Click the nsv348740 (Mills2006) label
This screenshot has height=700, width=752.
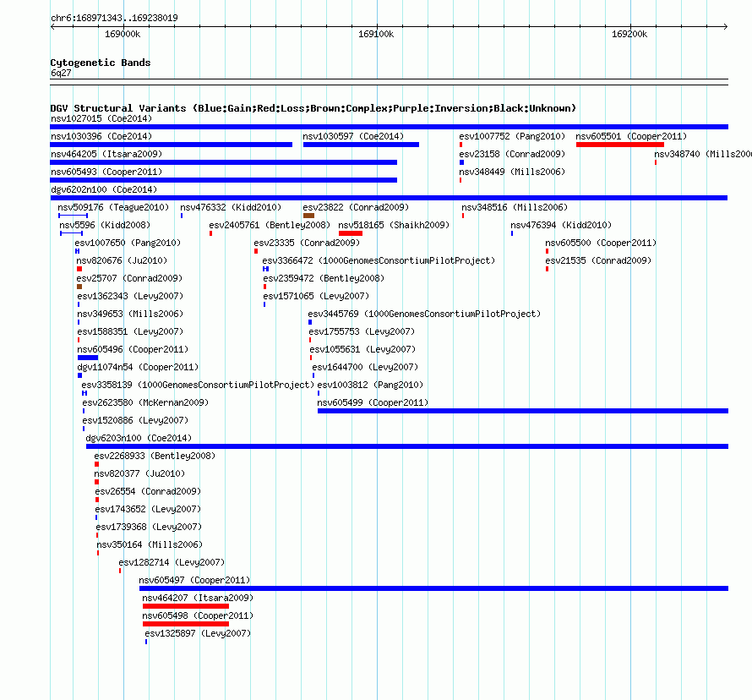703,154
